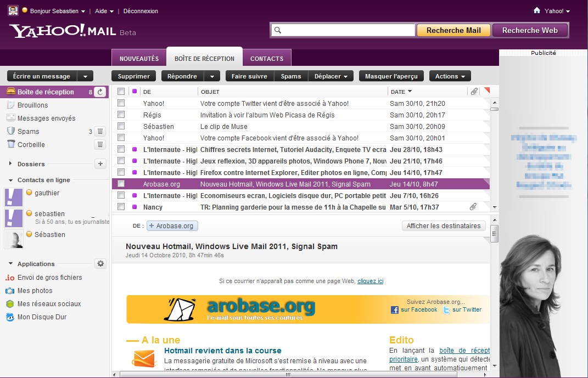
Task: Click the Corbeille bin icon
Action: [11, 144]
